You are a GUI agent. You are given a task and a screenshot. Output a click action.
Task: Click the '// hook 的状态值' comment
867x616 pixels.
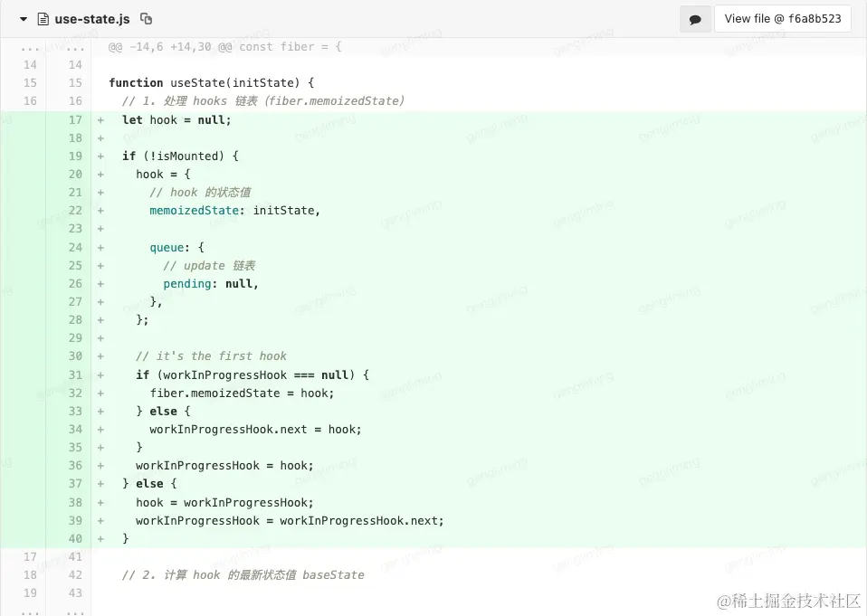click(200, 193)
